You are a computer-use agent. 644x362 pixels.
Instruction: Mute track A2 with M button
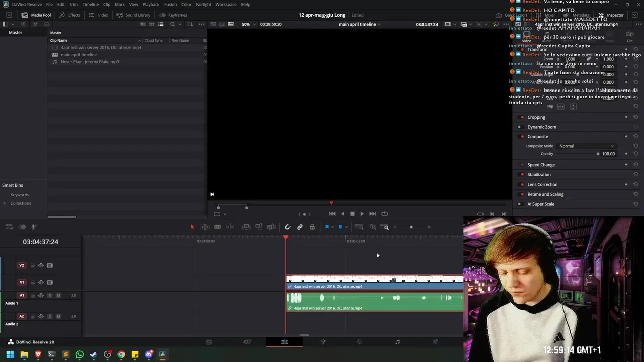pos(58,316)
